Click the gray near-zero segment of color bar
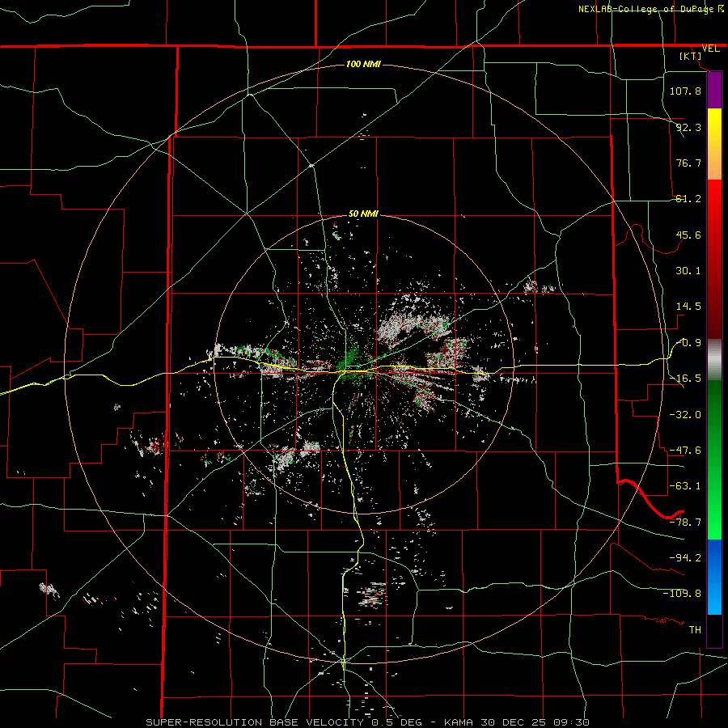 click(x=714, y=360)
